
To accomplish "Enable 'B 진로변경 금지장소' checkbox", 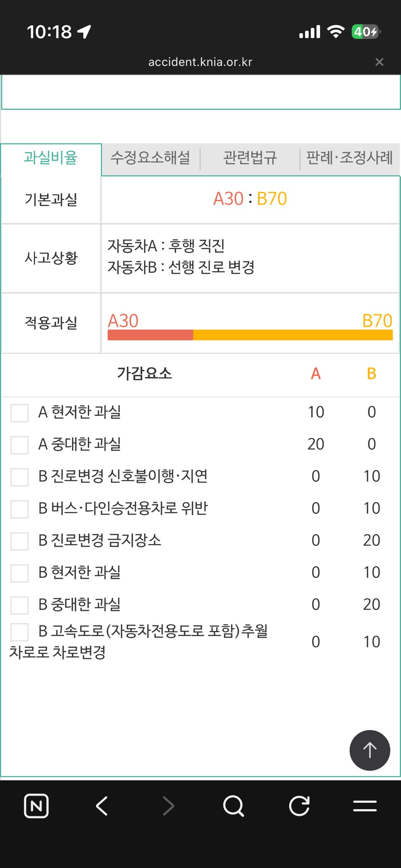I will tap(19, 541).
